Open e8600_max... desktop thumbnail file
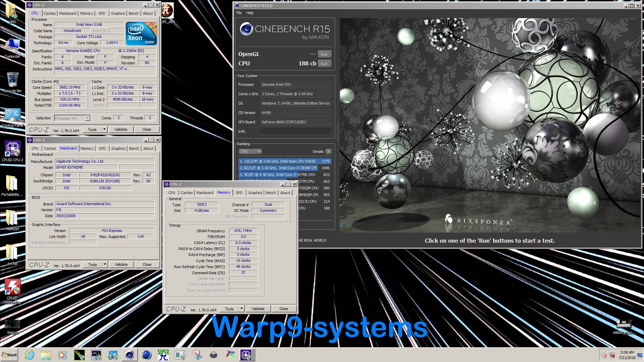Screen dimensions: 644x362 (624, 326)
